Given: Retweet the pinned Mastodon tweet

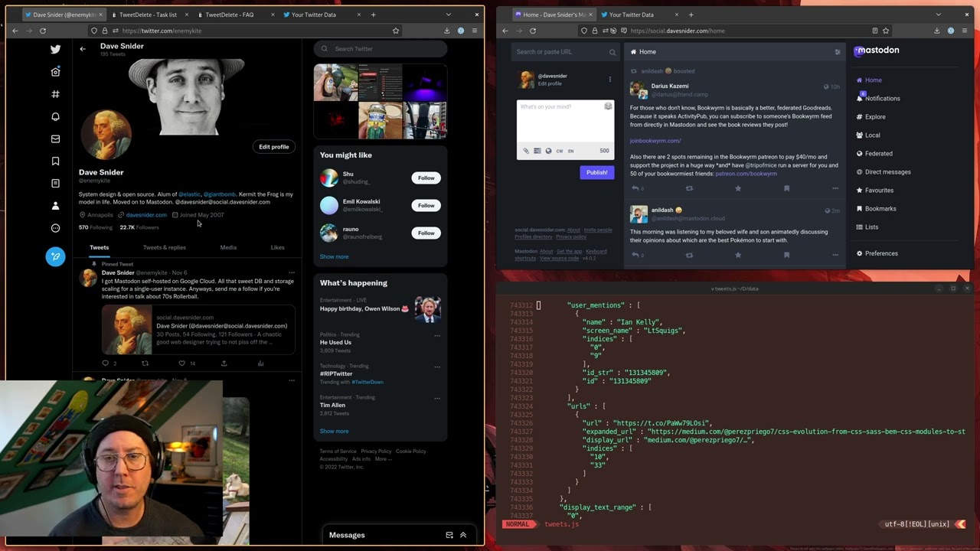Looking at the screenshot, I should click(x=145, y=363).
